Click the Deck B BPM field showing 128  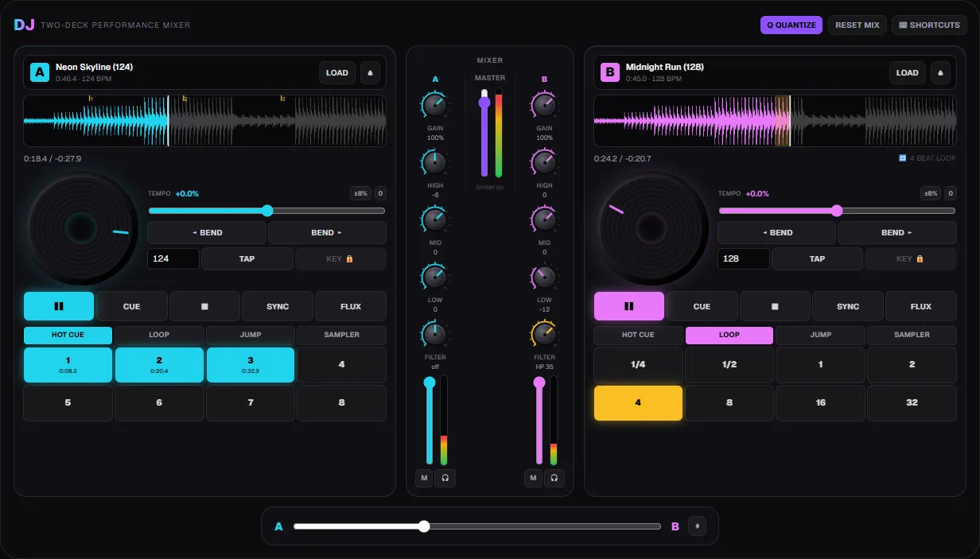[744, 258]
